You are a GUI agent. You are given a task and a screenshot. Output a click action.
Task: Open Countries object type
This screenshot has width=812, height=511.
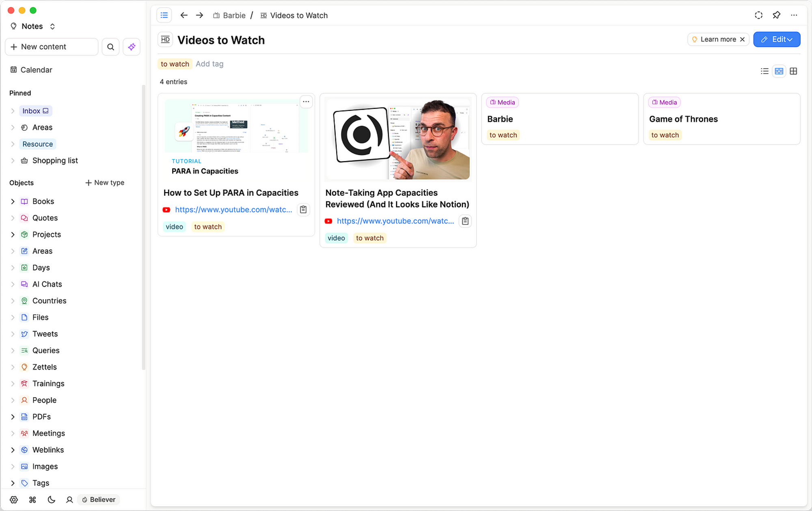pos(49,301)
